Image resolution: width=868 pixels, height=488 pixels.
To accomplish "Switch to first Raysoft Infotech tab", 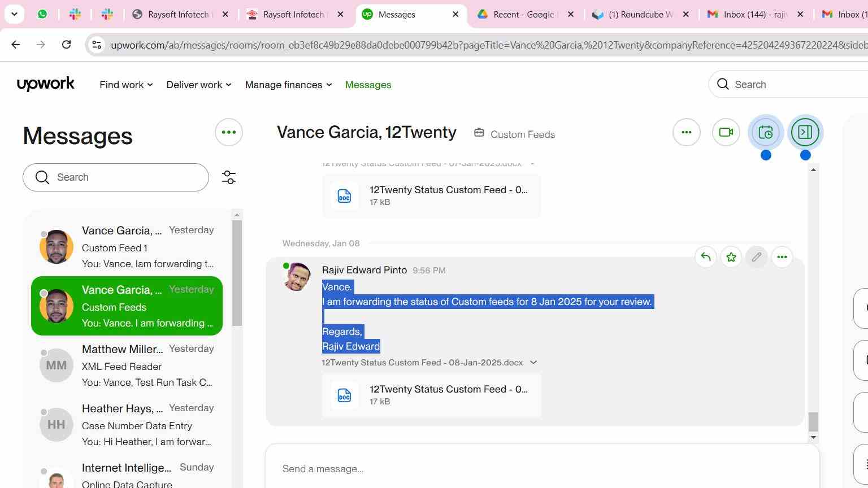I will tap(181, 14).
